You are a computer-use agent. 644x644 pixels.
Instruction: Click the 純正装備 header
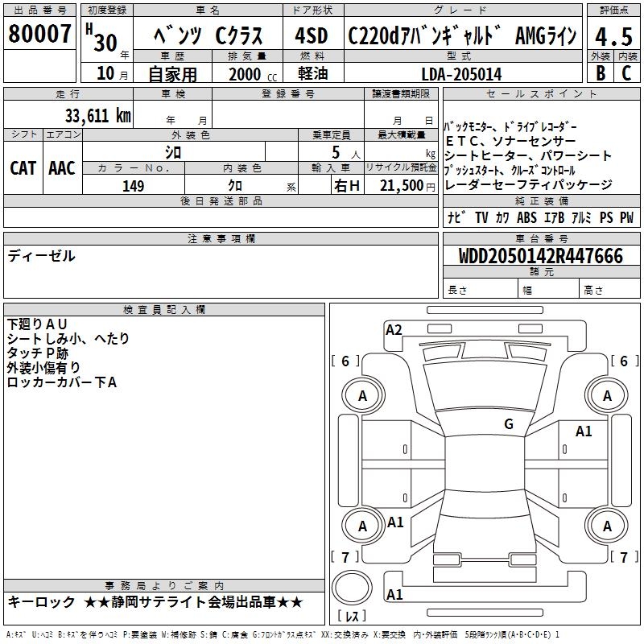541,200
